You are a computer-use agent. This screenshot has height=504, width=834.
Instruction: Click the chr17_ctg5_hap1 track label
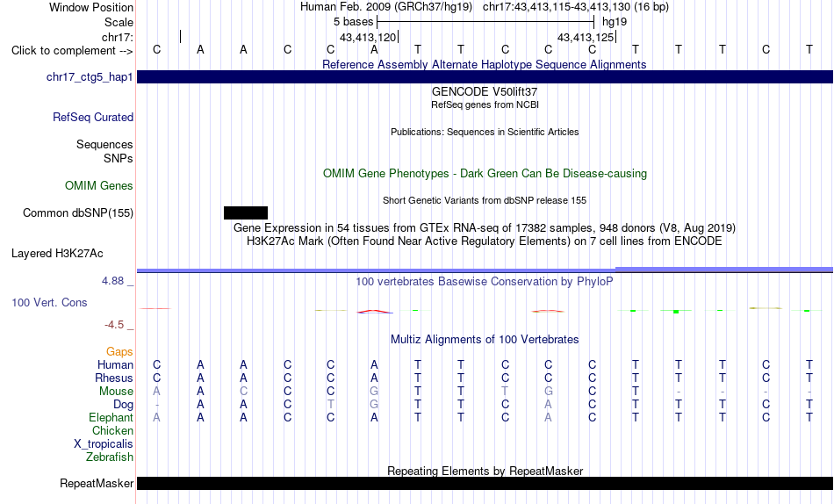click(90, 77)
